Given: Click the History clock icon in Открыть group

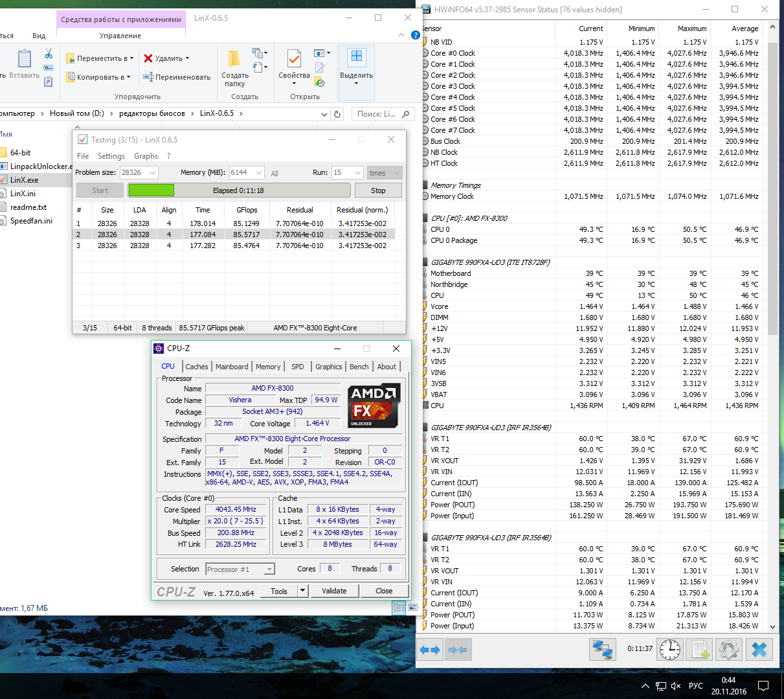Looking at the screenshot, I should pyautogui.click(x=319, y=82).
